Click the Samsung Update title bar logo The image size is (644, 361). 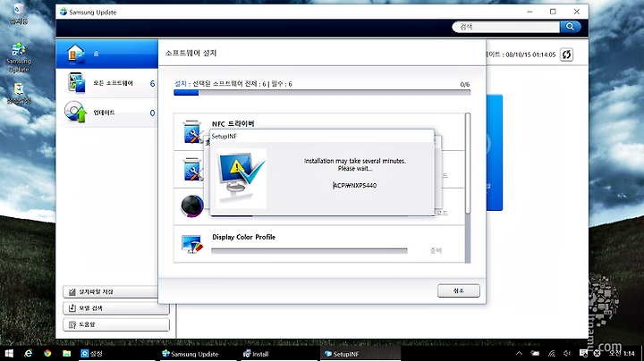click(x=64, y=12)
